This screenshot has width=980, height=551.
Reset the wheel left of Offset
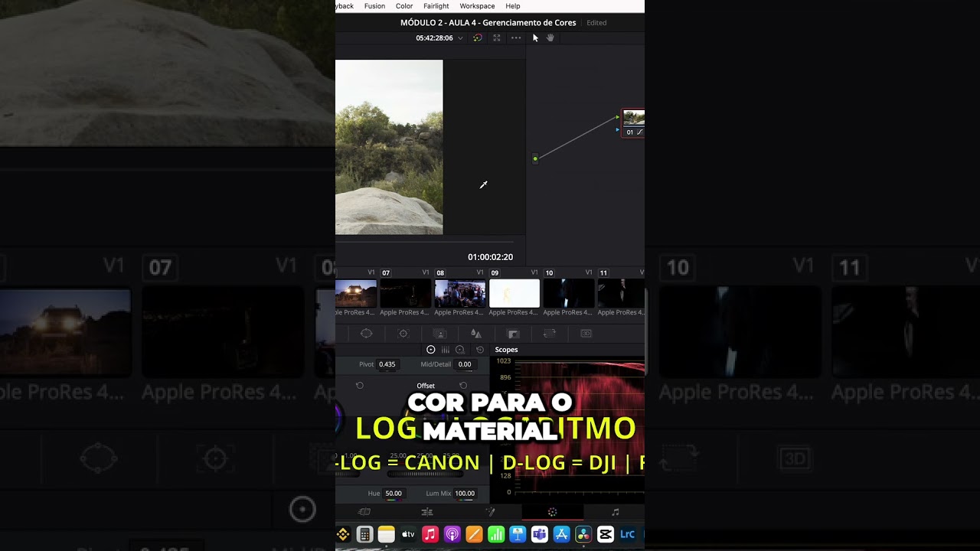point(360,386)
